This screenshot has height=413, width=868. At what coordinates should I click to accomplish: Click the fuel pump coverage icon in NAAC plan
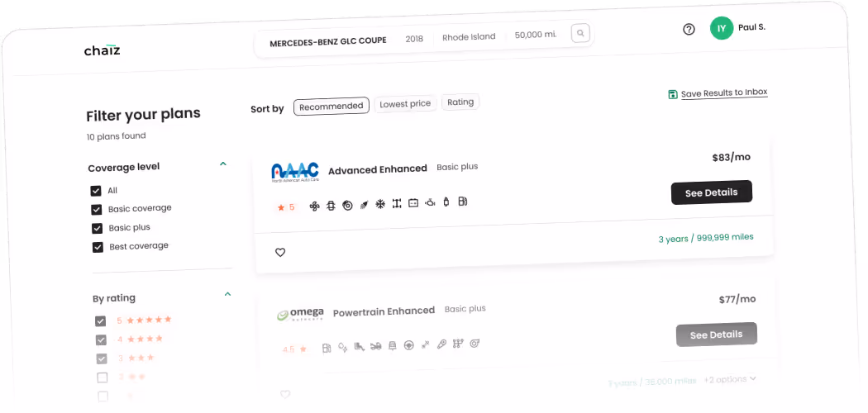463,202
